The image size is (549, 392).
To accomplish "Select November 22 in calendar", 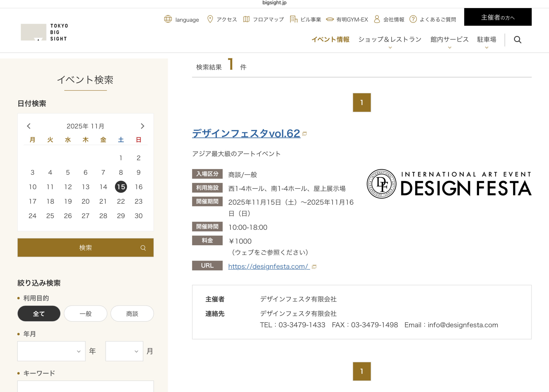I will [121, 201].
